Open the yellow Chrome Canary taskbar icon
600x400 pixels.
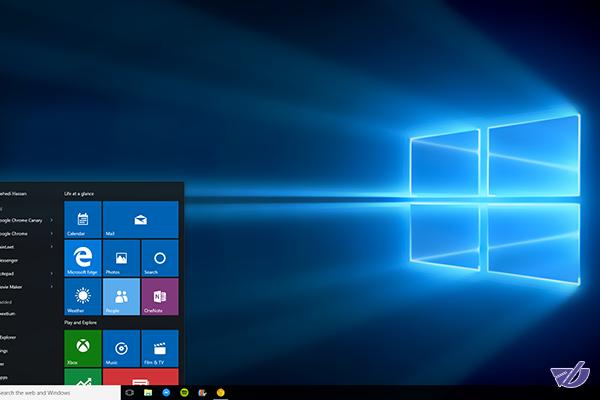(220, 393)
